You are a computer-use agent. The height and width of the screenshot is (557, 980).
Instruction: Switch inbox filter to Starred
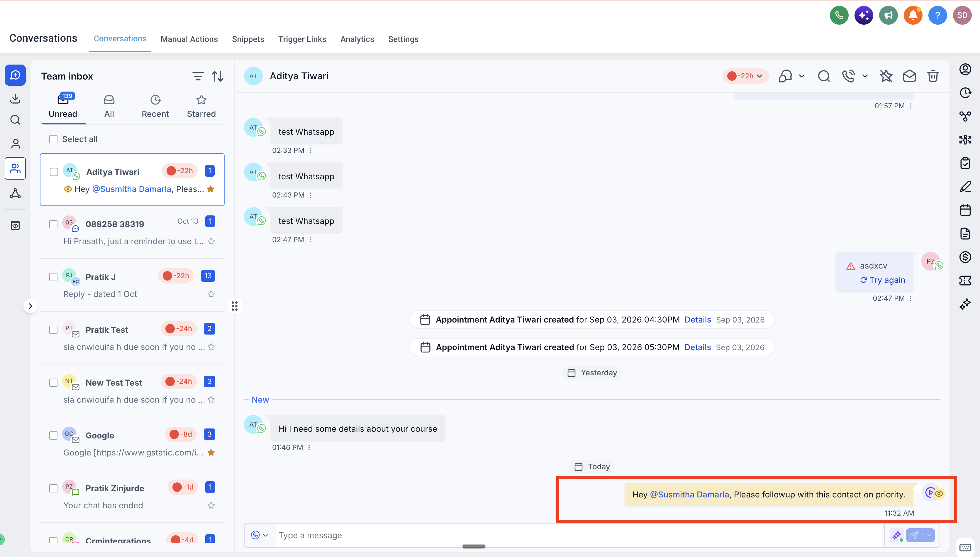(x=201, y=107)
